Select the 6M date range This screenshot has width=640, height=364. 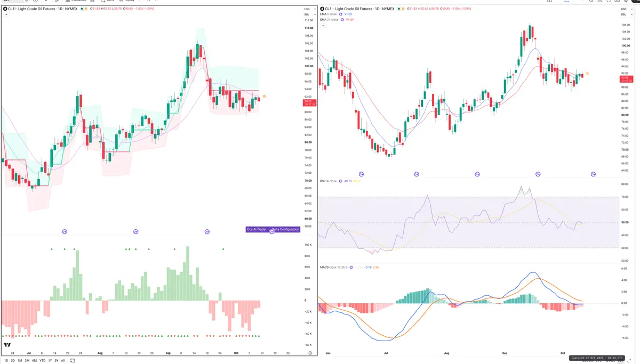34,360
